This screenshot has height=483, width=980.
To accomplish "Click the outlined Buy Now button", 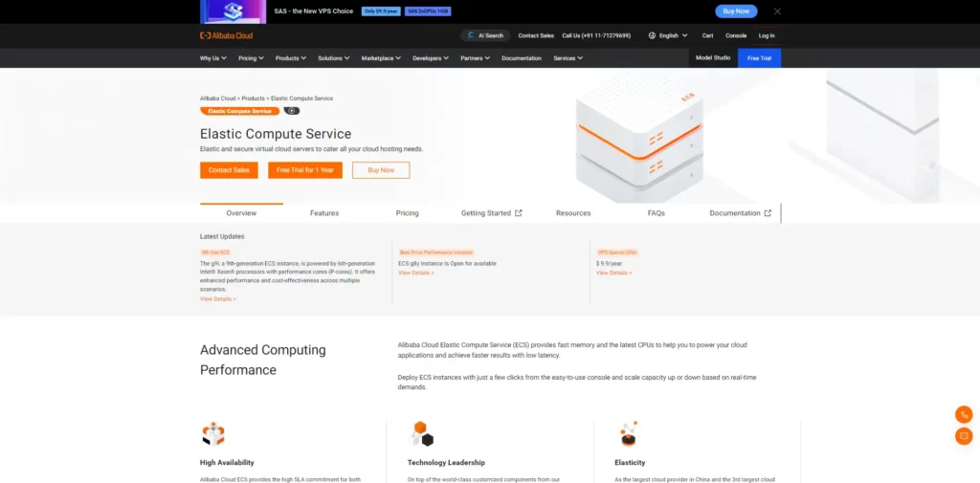I will 381,170.
